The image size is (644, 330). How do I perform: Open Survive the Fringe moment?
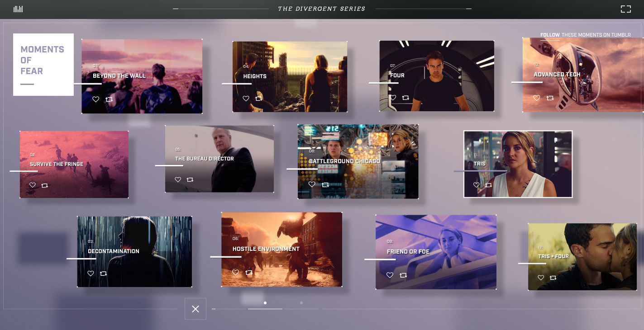(74, 165)
